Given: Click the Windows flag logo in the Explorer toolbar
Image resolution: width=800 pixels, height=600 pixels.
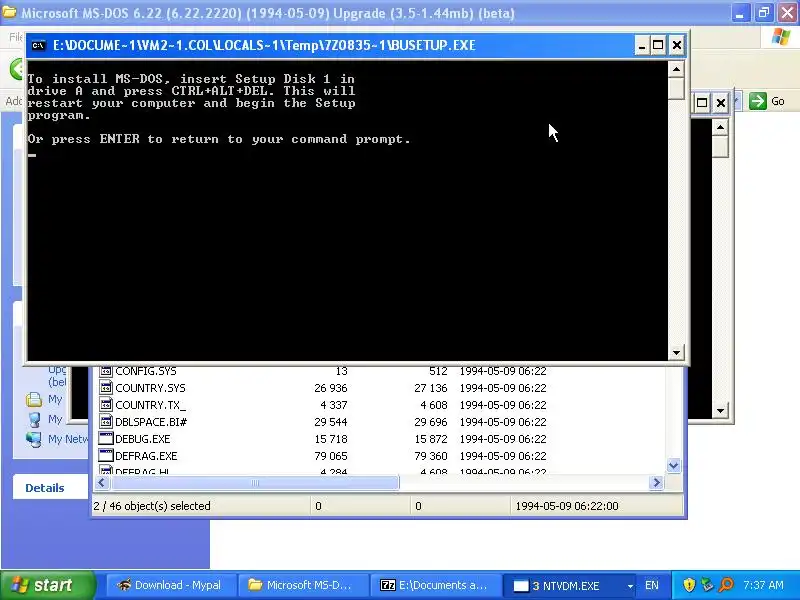Looking at the screenshot, I should click(x=780, y=37).
